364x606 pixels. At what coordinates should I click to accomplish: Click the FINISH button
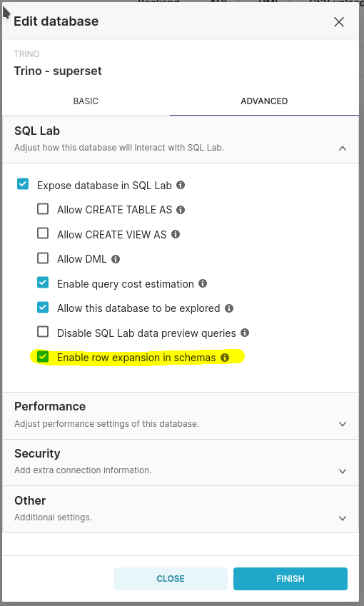[290, 579]
